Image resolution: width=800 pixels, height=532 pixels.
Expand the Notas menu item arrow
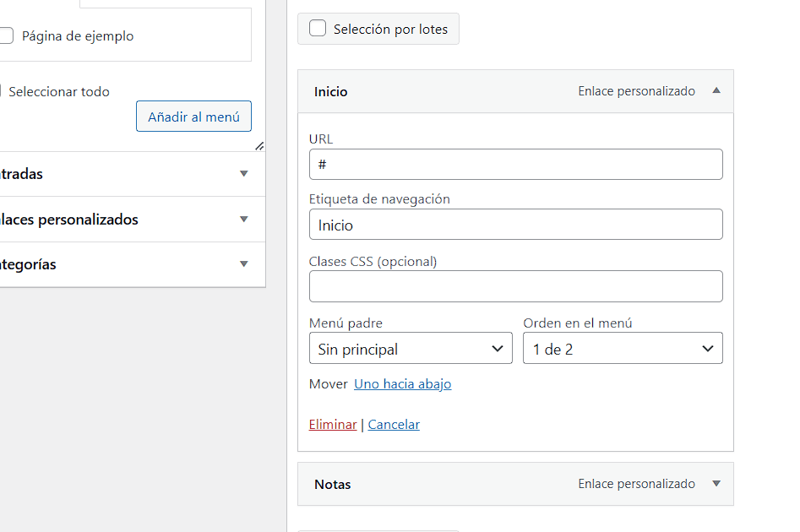tap(716, 484)
